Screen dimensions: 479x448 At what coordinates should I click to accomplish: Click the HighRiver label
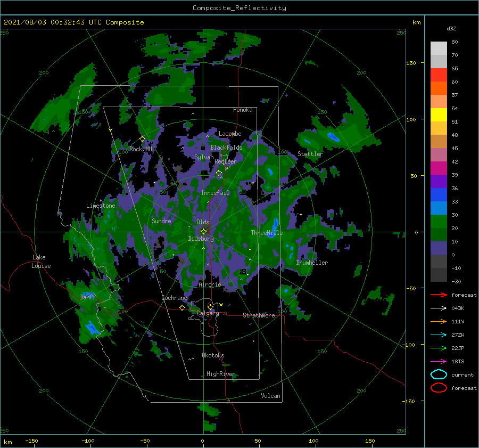tap(221, 374)
